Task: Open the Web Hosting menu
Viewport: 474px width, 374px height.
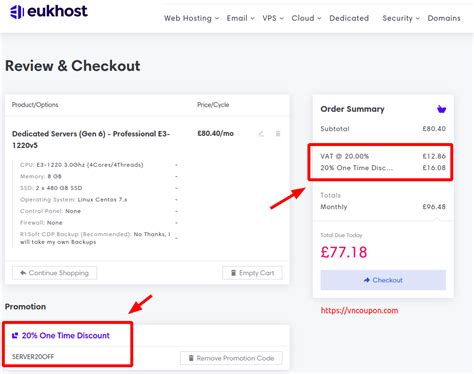Action: point(191,18)
